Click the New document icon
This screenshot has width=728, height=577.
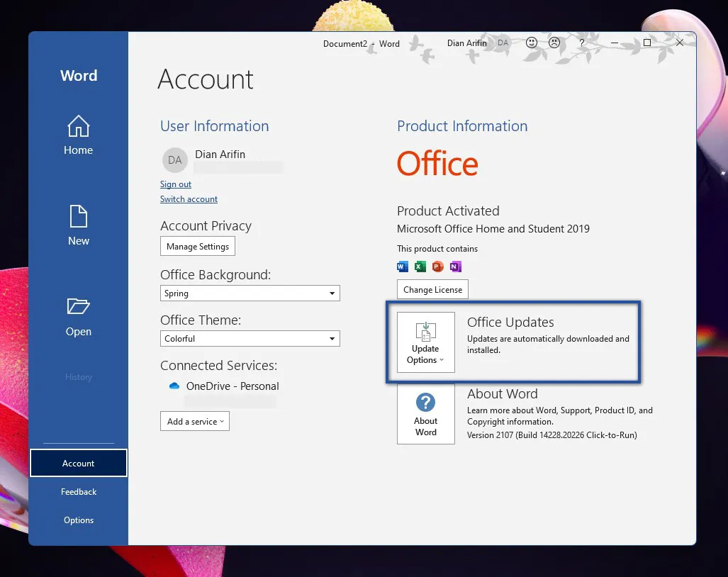tap(78, 217)
